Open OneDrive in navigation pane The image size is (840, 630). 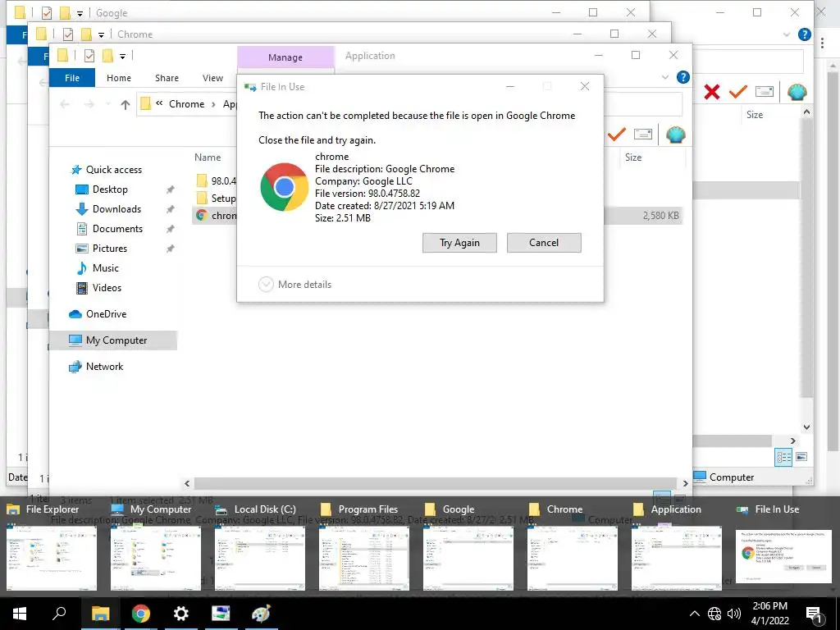point(106,314)
